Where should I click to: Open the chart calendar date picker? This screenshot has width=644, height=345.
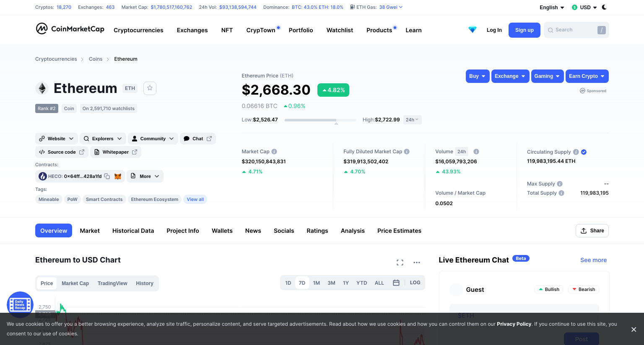point(396,283)
